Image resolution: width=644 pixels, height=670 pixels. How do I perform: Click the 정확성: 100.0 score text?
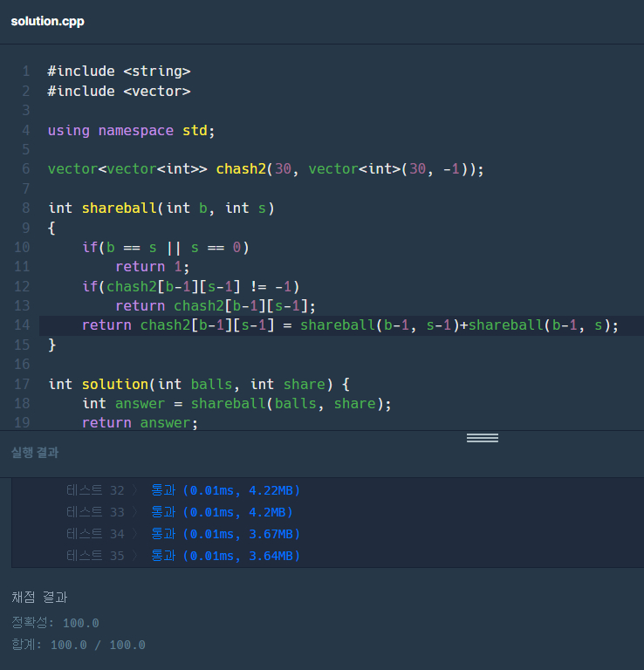click(x=55, y=623)
